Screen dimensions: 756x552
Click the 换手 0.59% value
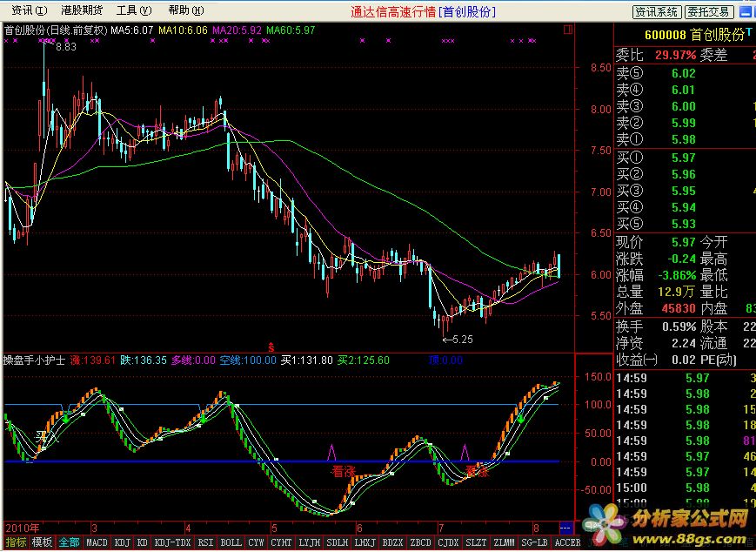point(679,326)
